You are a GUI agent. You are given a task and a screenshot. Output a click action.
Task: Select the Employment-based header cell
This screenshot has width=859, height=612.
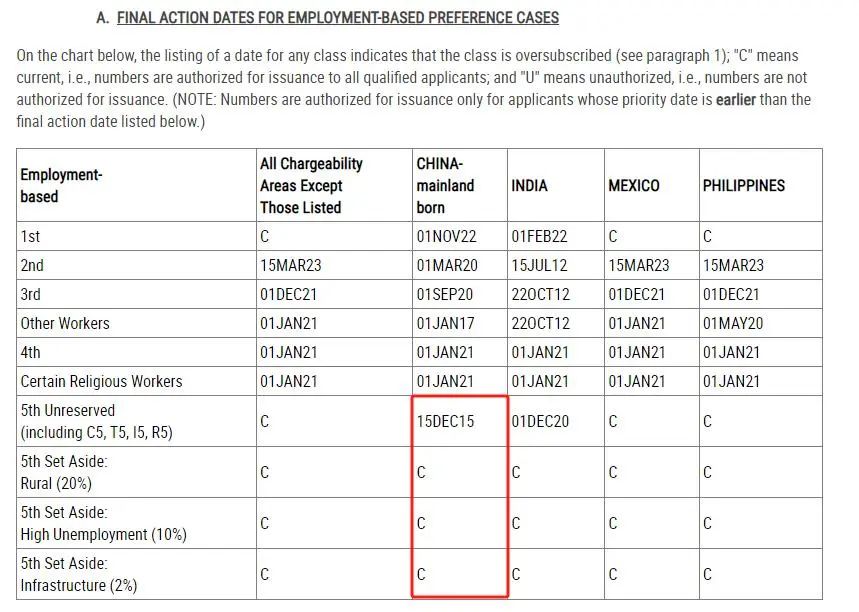click(61, 186)
